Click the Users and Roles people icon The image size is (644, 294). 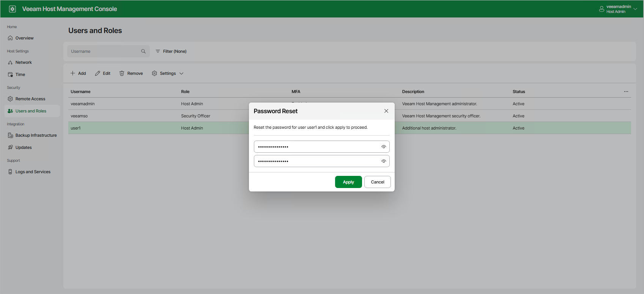(x=10, y=111)
